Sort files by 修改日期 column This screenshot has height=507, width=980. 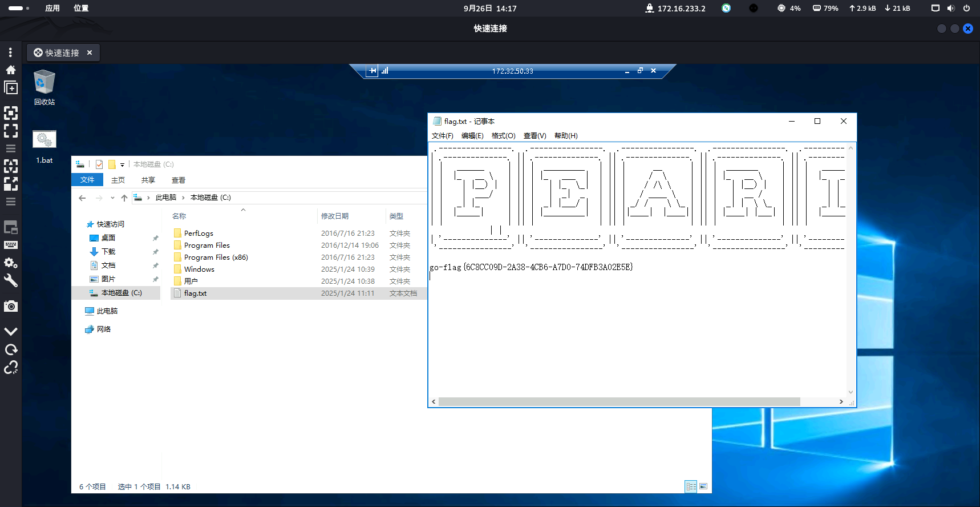pyautogui.click(x=335, y=216)
